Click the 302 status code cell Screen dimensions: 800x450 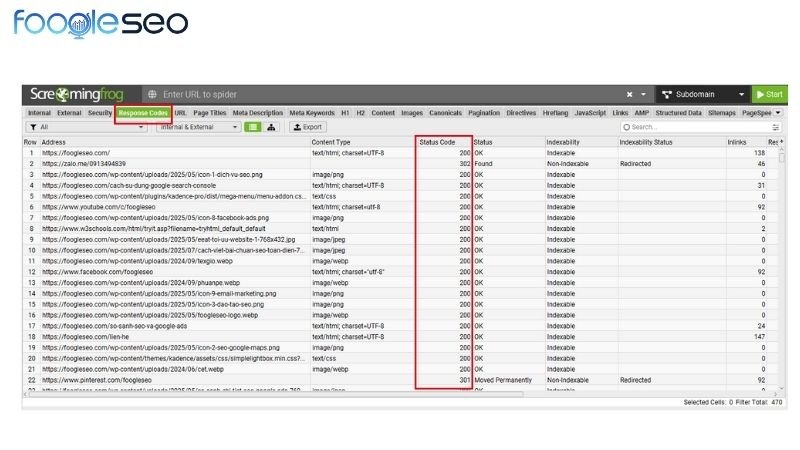(465, 164)
